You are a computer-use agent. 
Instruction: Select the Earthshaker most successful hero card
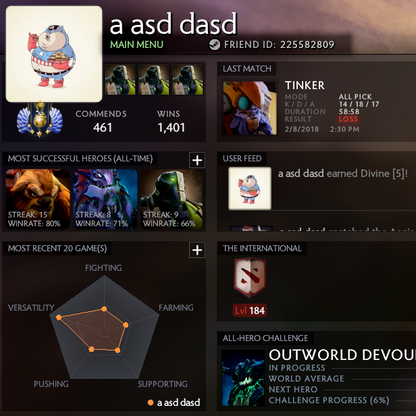38,199
